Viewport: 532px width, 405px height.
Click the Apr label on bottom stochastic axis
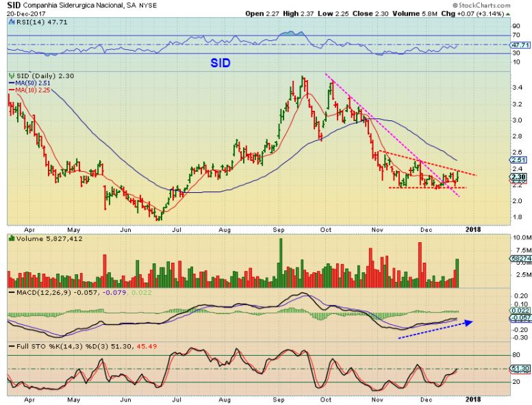pos(29,400)
